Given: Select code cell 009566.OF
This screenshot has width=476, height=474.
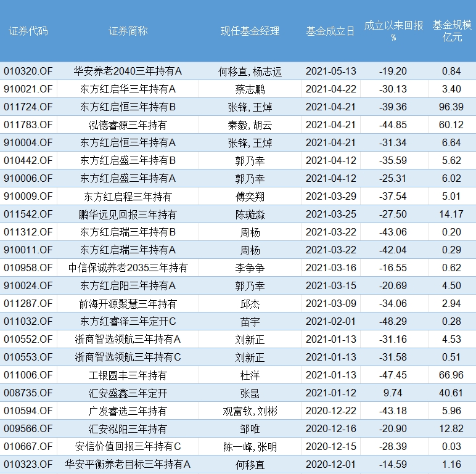Looking at the screenshot, I should pos(28,429).
